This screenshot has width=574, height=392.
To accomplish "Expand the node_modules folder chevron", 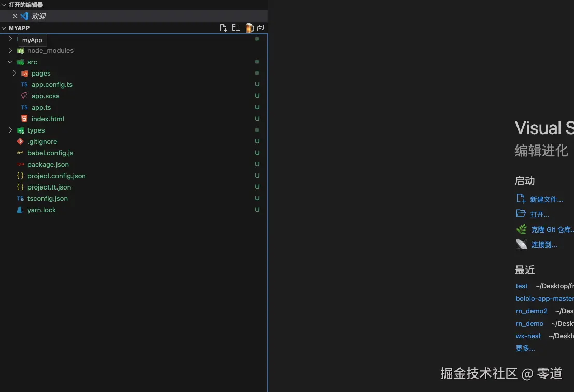I will pyautogui.click(x=10, y=50).
